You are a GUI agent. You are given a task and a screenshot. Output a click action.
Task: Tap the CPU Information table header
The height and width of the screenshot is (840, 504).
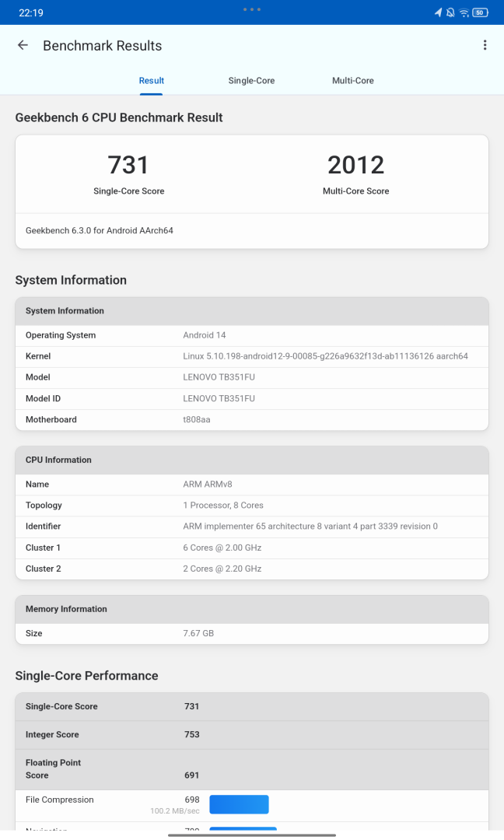click(252, 460)
